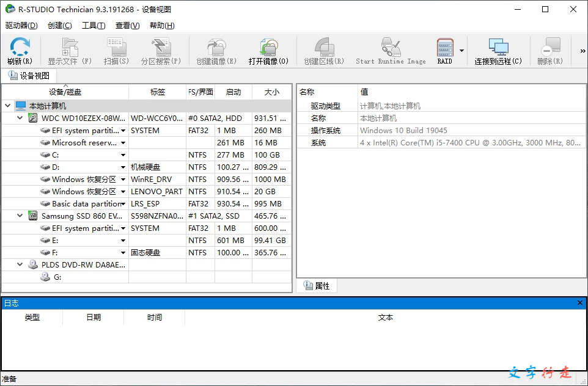
Task: Click the Partition Search (分区搜索) icon
Action: (x=161, y=47)
